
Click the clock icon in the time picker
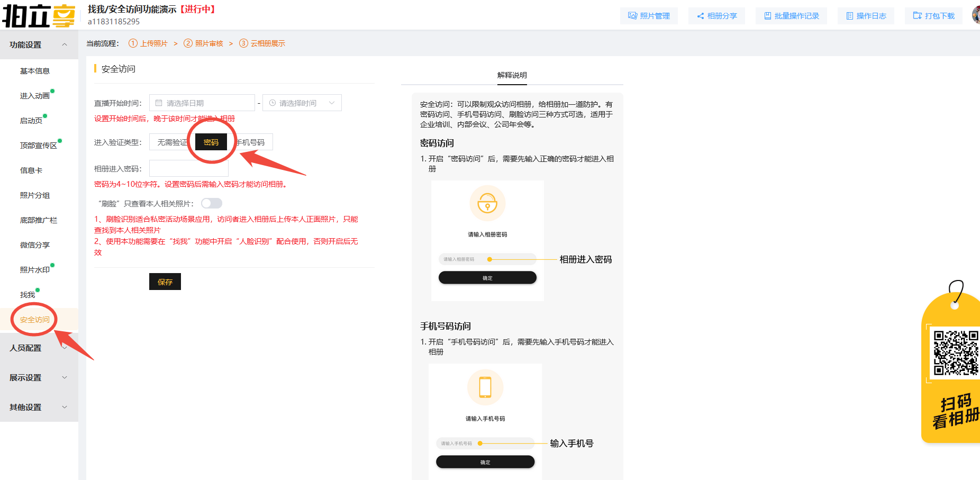click(x=273, y=102)
